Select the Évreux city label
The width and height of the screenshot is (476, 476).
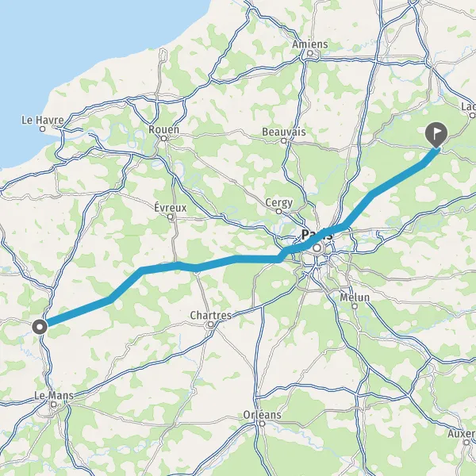click(171, 208)
